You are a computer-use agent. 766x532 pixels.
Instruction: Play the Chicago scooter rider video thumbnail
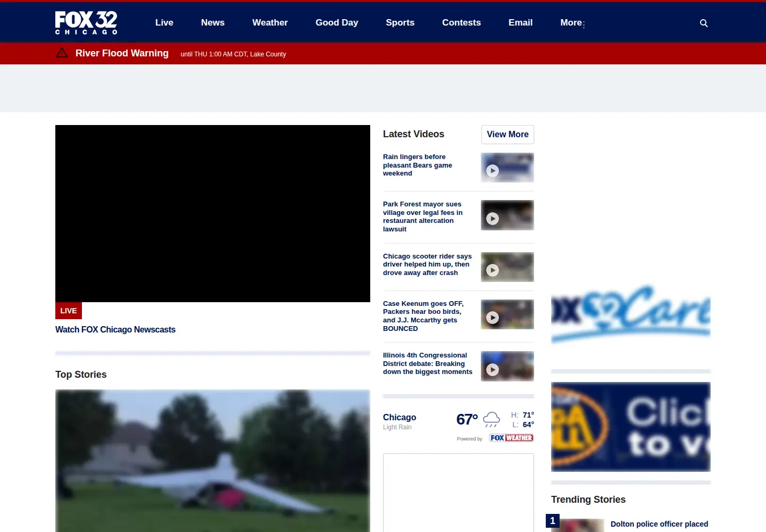(507, 267)
